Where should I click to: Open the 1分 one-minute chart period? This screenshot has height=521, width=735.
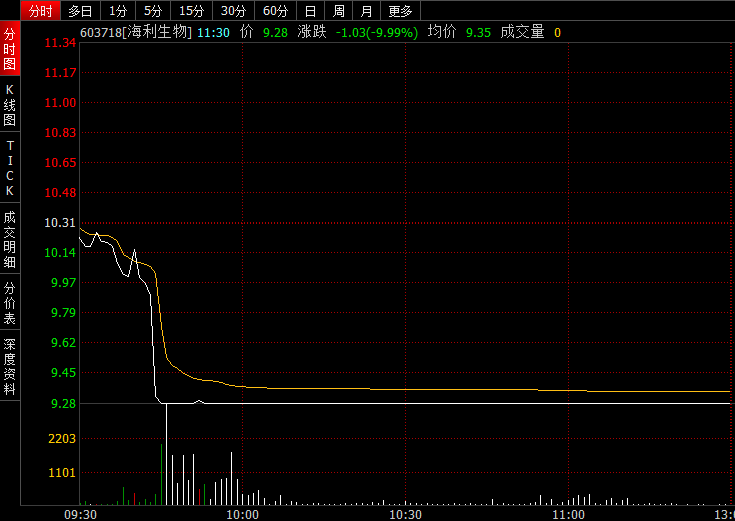pyautogui.click(x=118, y=11)
